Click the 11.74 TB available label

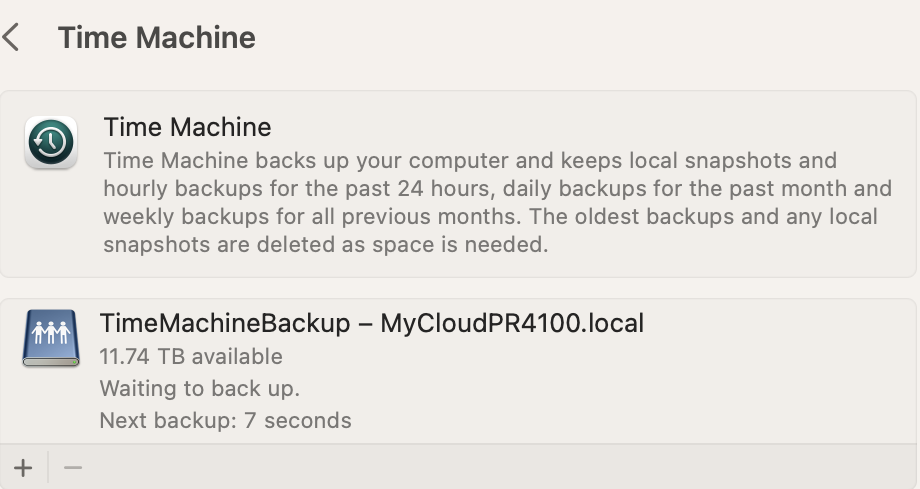click(x=191, y=357)
